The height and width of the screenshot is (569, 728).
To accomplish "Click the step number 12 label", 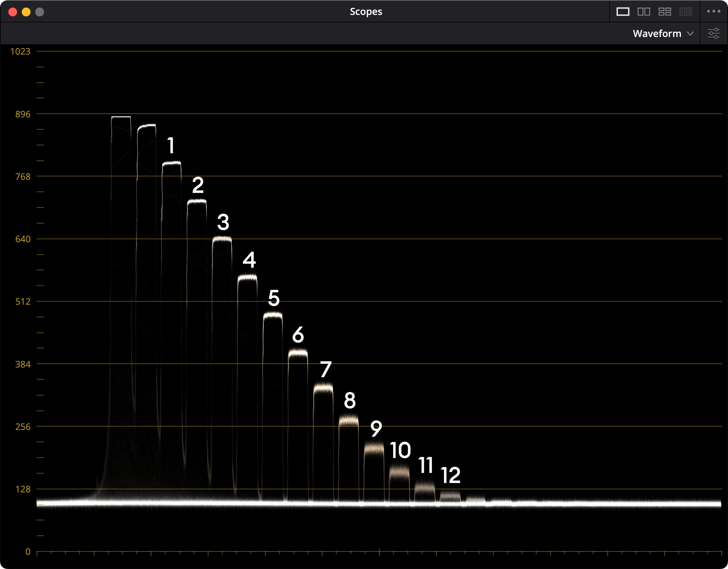I will pos(450,475).
